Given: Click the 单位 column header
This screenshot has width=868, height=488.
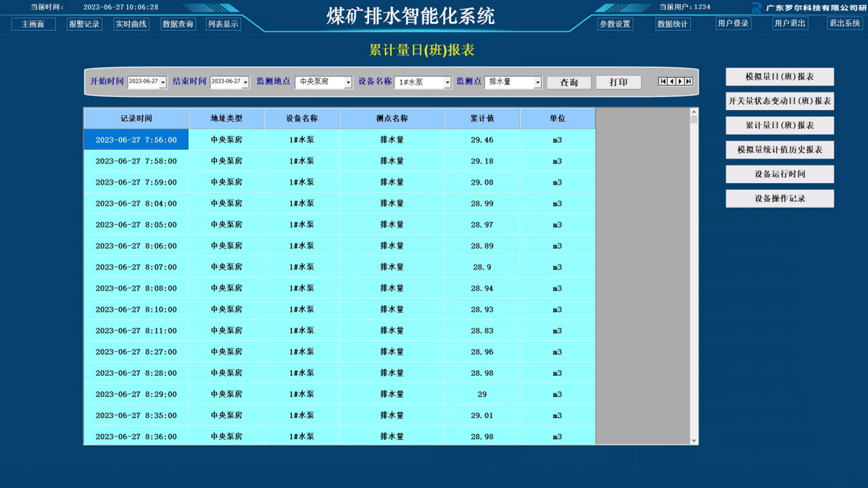Looking at the screenshot, I should click(557, 118).
